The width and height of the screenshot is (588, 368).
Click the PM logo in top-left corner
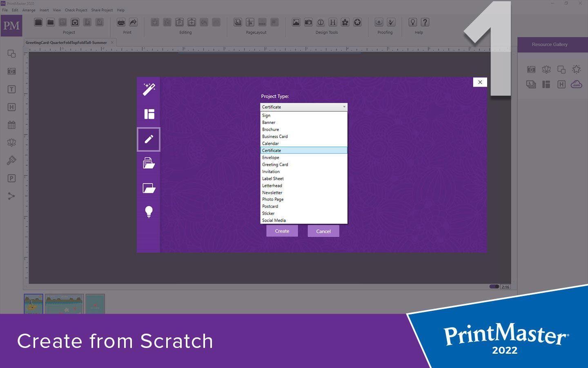[11, 25]
